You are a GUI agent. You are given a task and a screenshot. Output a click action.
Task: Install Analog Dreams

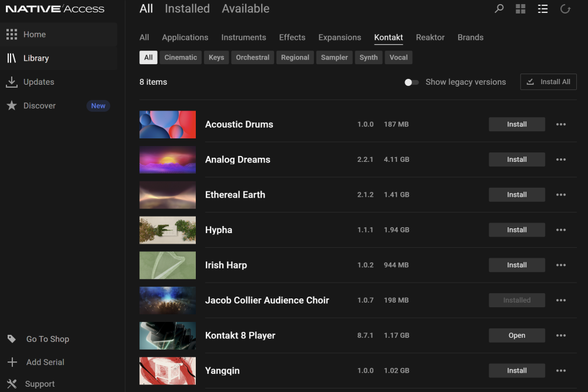pos(517,160)
